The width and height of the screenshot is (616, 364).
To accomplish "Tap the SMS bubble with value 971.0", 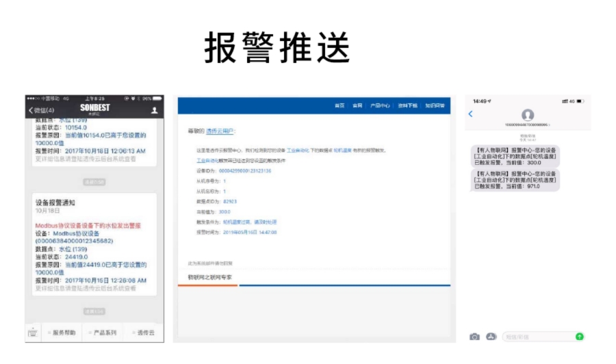I will (516, 181).
